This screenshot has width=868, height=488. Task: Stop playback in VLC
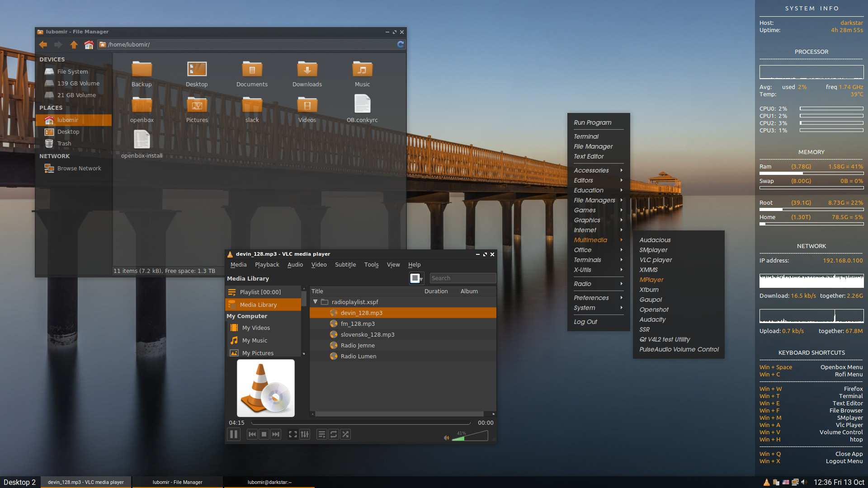pyautogui.click(x=264, y=434)
